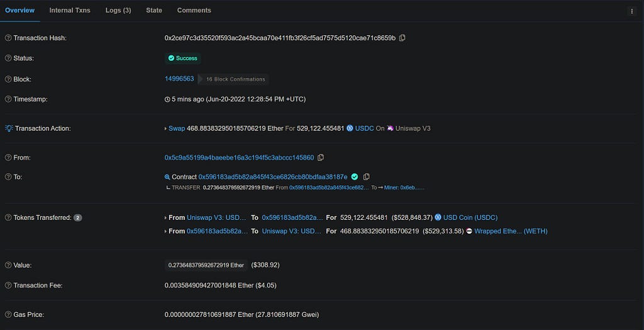Copy the transaction hash to clipboard
The width and height of the screenshot is (644, 330).
pos(402,38)
